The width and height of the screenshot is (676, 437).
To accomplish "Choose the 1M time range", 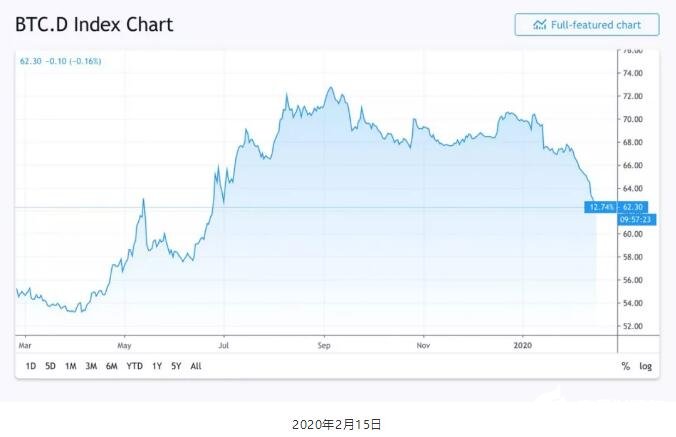I will tap(70, 366).
